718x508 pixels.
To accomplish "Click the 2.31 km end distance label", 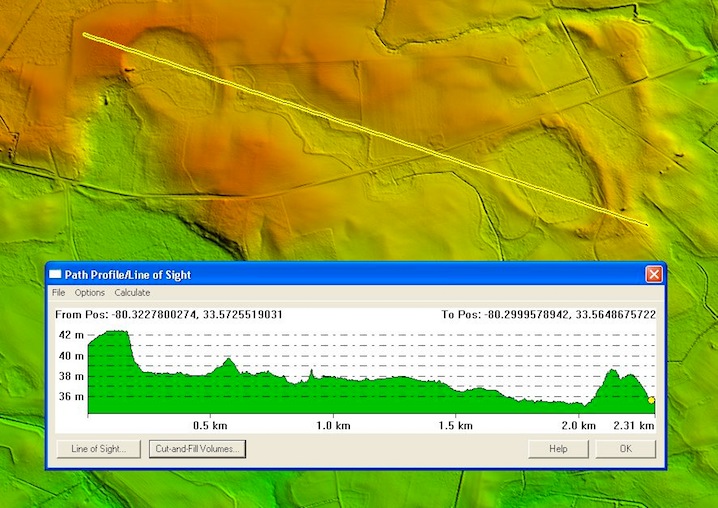I will (x=634, y=426).
